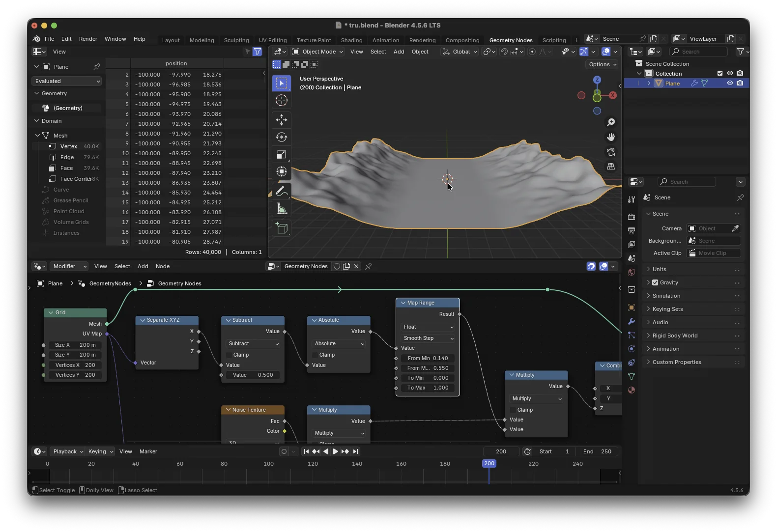This screenshot has height=532, width=777.
Task: Switch to the Shading workspace tab
Action: pos(351,40)
